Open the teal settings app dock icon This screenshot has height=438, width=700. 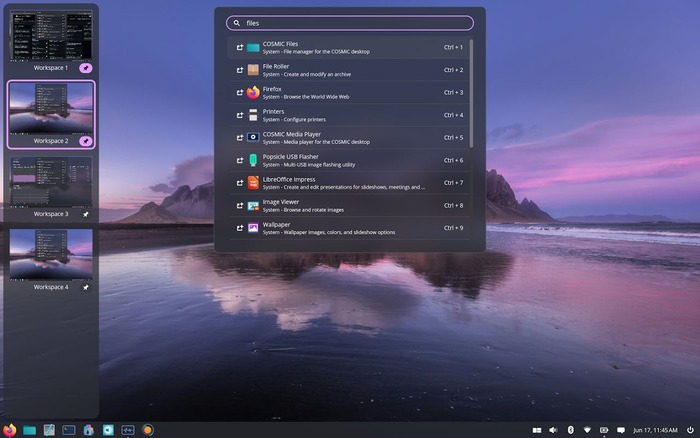click(108, 430)
